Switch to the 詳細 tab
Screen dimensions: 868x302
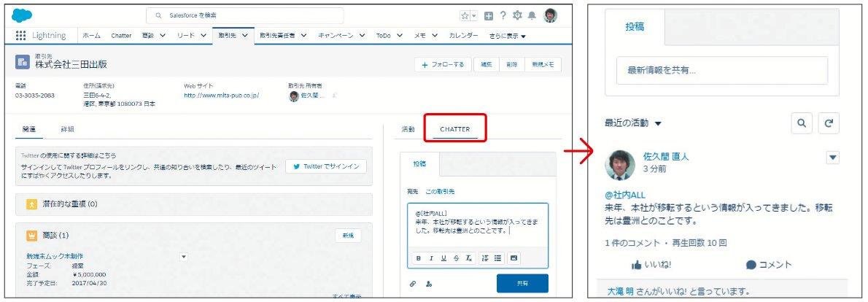pyautogui.click(x=67, y=129)
